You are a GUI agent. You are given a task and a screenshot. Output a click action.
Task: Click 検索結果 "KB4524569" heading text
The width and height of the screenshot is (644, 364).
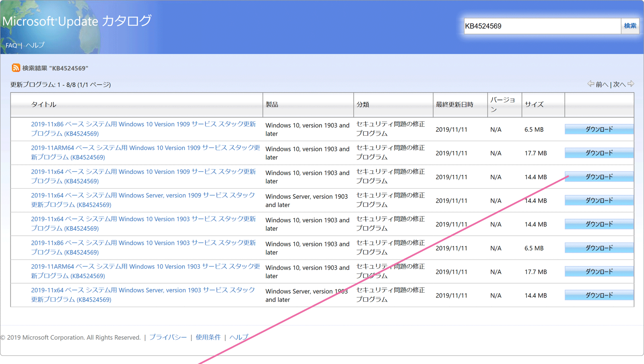point(55,68)
